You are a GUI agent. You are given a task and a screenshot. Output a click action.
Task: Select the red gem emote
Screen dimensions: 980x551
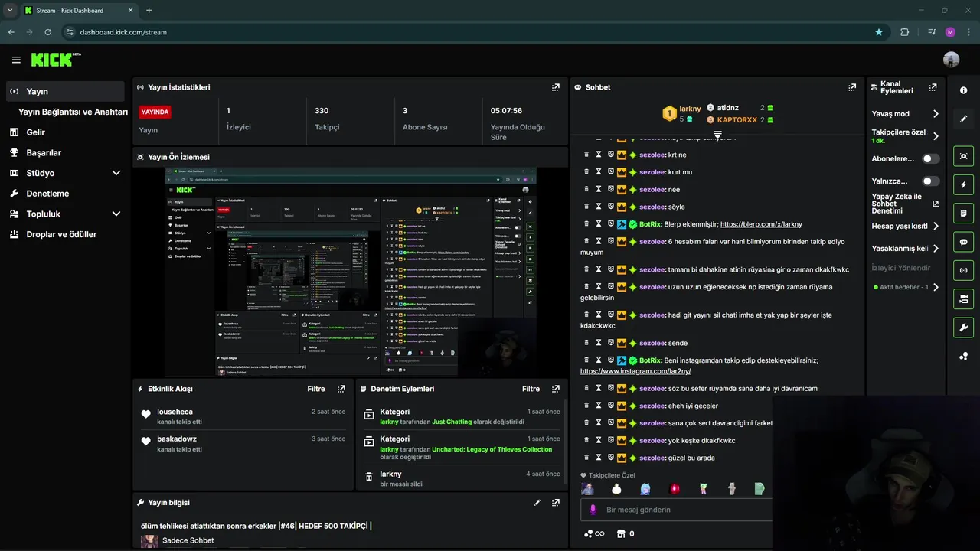click(675, 489)
